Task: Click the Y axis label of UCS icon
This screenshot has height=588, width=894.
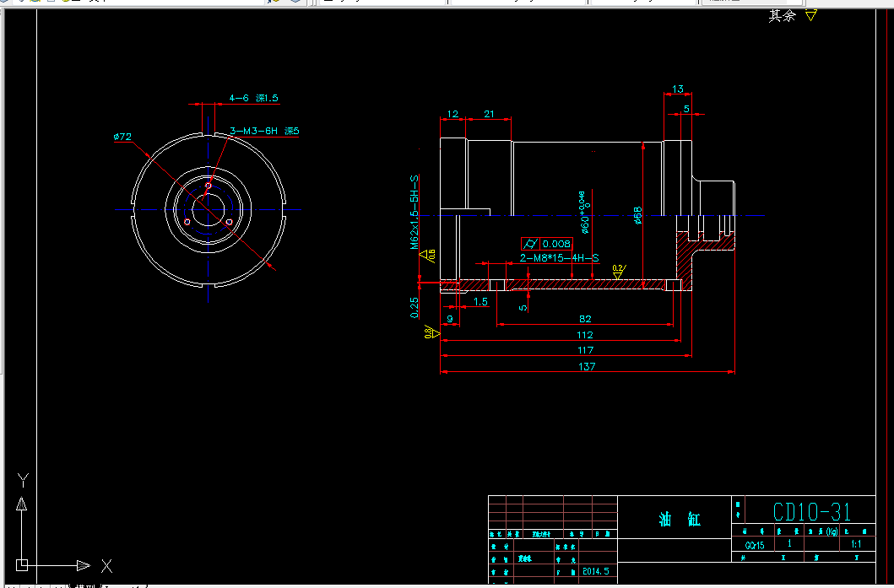Action: coord(23,480)
